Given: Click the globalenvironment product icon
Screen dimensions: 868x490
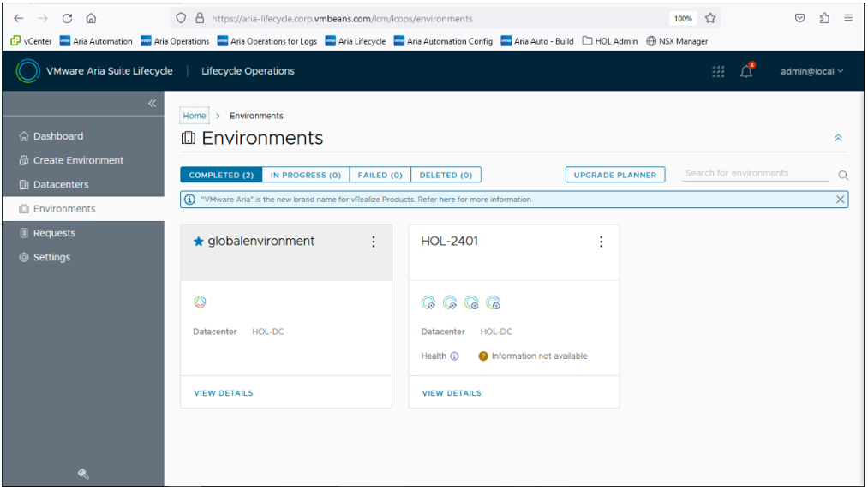Looking at the screenshot, I should (x=201, y=302).
